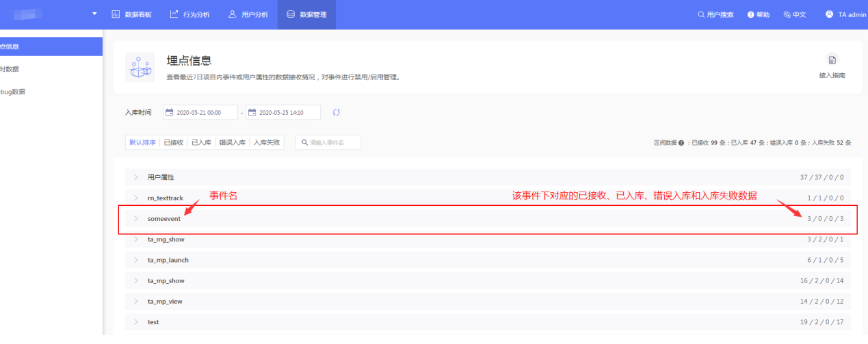This screenshot has height=344, width=868.
Task: Open the 用户分析 menu
Action: point(248,14)
